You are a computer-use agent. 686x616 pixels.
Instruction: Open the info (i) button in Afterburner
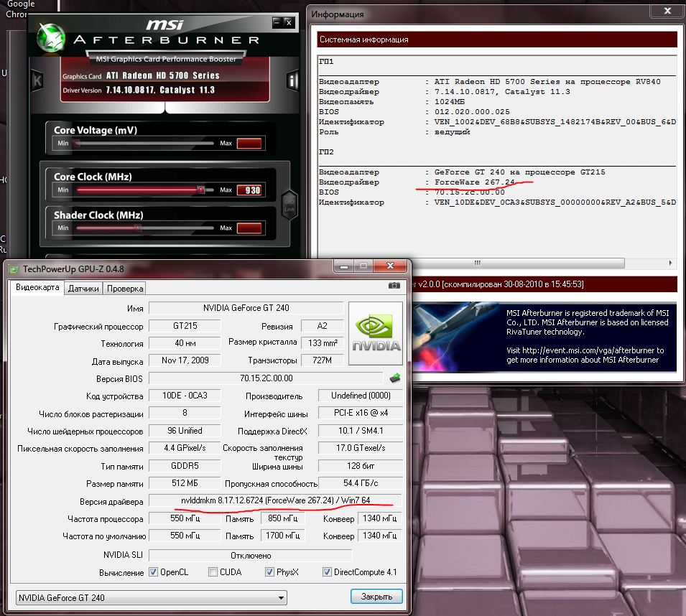click(x=292, y=81)
